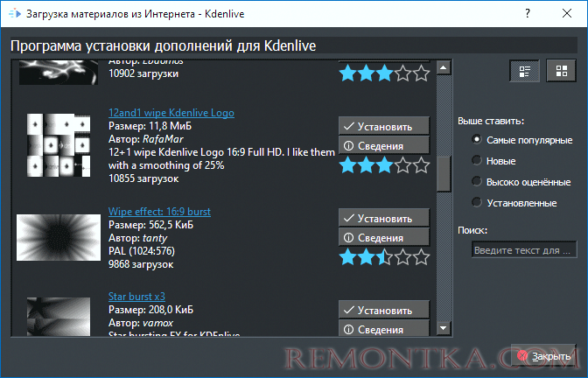Click the search field under Поиск

click(x=521, y=250)
